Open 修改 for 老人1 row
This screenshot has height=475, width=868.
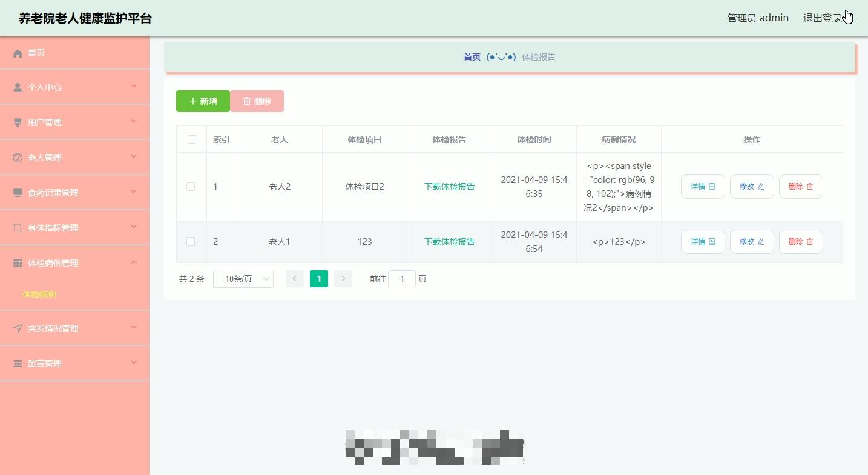click(x=752, y=242)
